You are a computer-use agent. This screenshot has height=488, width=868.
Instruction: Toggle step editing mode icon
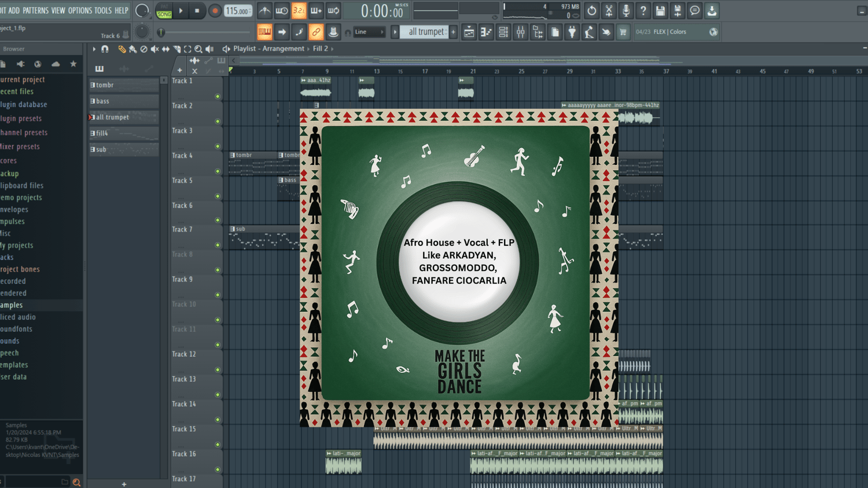pos(299,32)
